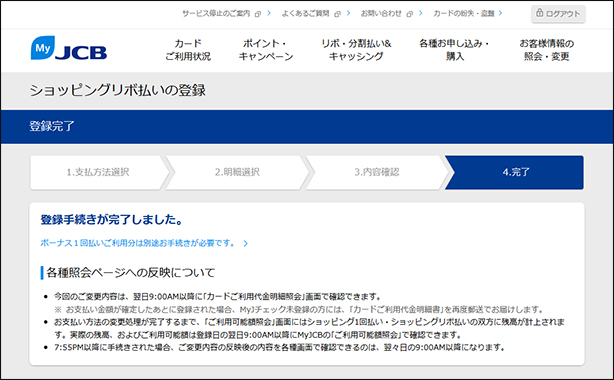Click note starting ※ お支払い金額が確定
614x380 pixels.
point(299,309)
